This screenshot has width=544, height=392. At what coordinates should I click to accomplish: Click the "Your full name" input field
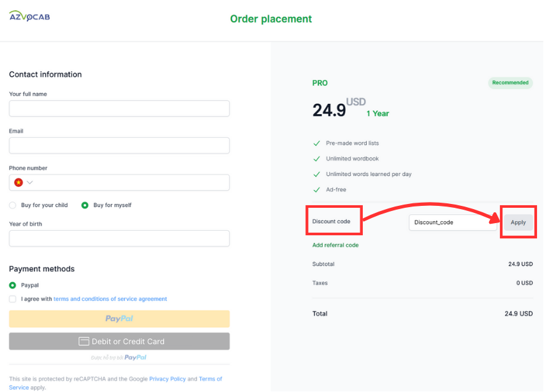point(119,108)
